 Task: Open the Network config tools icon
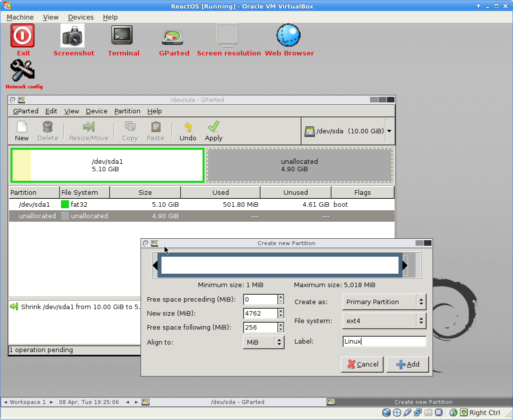click(x=22, y=70)
